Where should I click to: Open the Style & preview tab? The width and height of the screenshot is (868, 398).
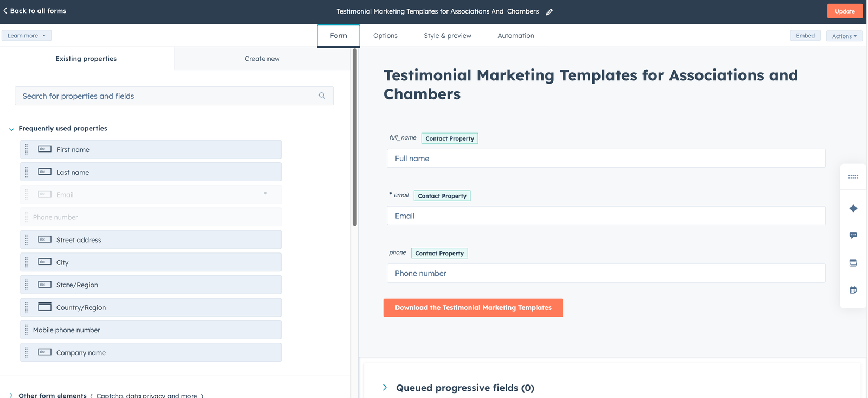tap(448, 36)
